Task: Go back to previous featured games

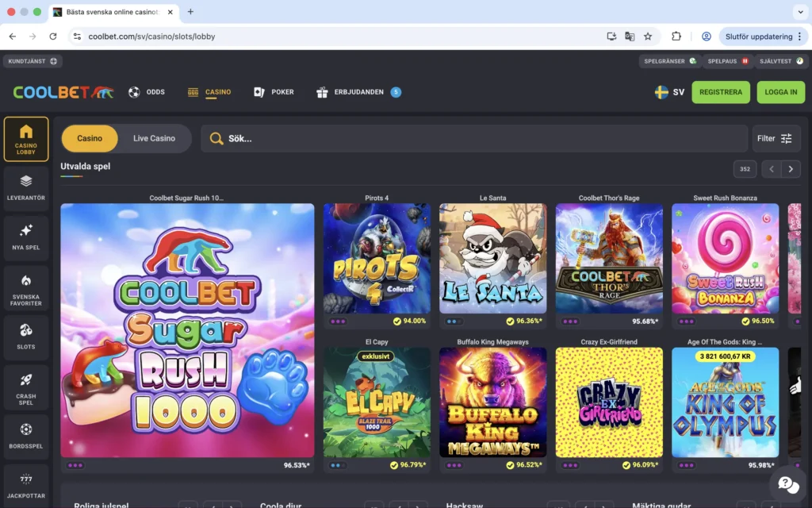Action: tap(771, 169)
